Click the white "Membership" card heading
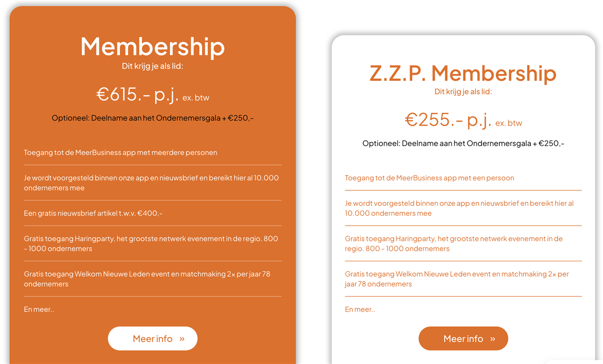 pyautogui.click(x=153, y=47)
